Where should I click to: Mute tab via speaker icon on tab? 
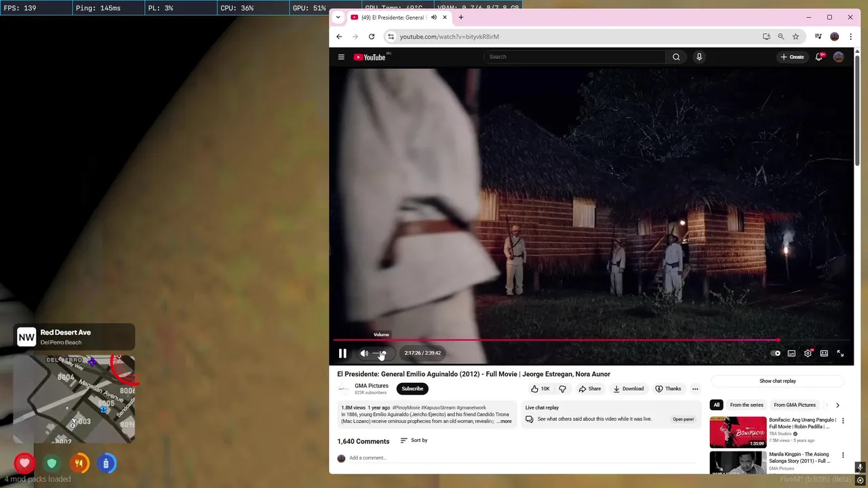click(x=433, y=17)
